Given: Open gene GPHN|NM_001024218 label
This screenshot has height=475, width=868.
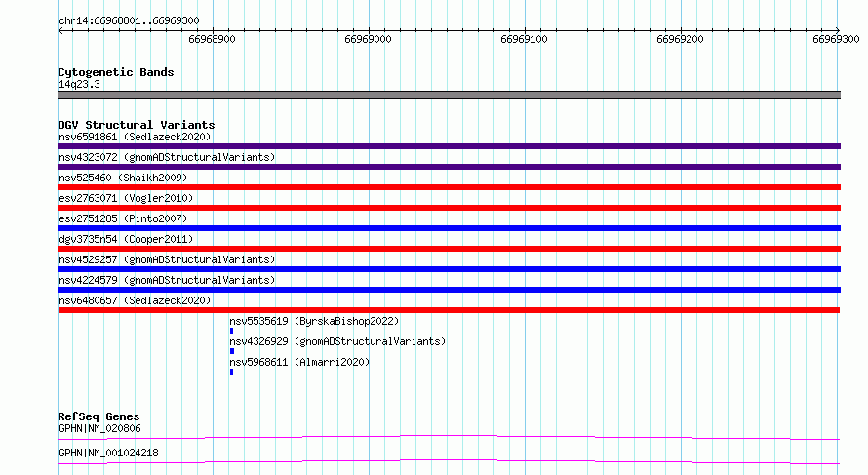Looking at the screenshot, I should [108, 453].
